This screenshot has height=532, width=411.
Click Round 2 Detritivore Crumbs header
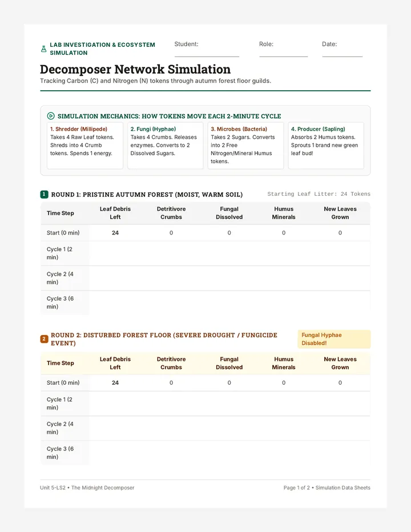click(x=171, y=363)
